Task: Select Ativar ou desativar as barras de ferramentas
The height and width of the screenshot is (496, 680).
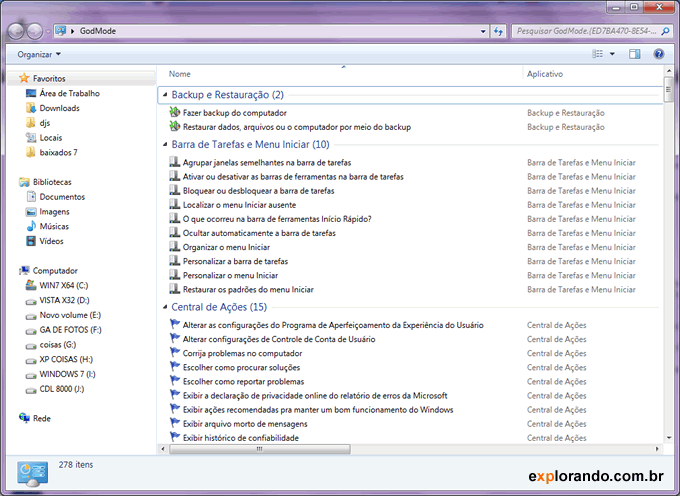Action: tap(293, 177)
